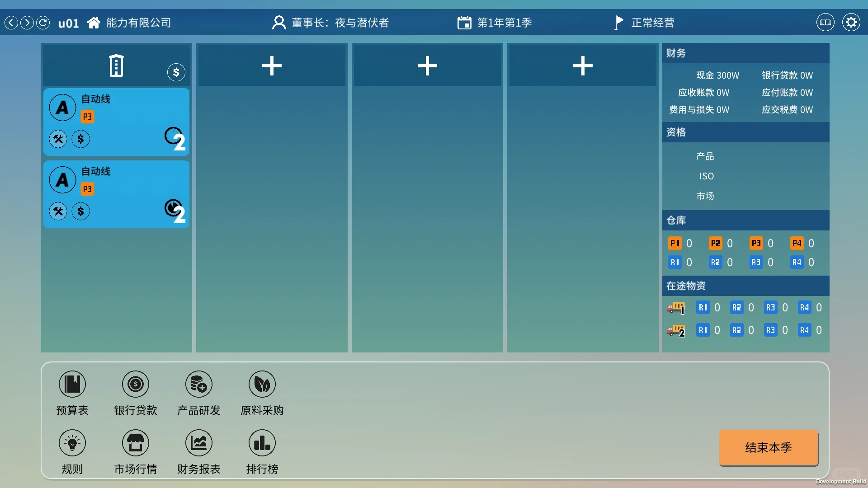Click dollar icon on second 自动线
The width and height of the screenshot is (868, 488).
[80, 211]
